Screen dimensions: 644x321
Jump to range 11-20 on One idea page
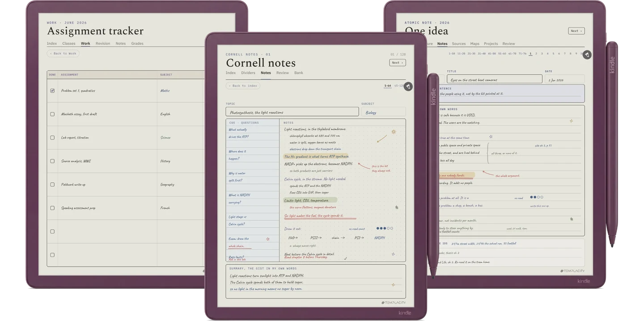(x=461, y=54)
